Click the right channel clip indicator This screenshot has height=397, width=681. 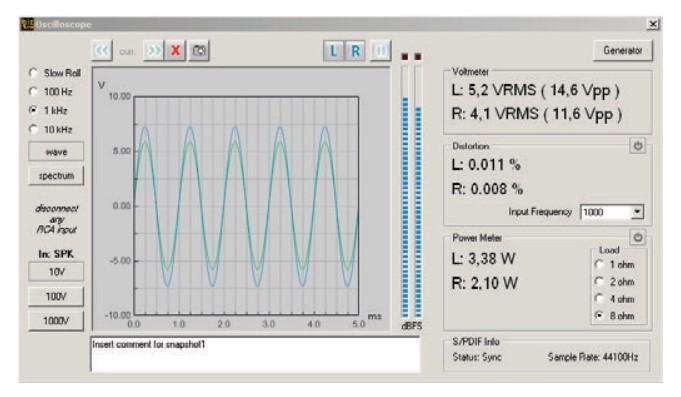(418, 57)
